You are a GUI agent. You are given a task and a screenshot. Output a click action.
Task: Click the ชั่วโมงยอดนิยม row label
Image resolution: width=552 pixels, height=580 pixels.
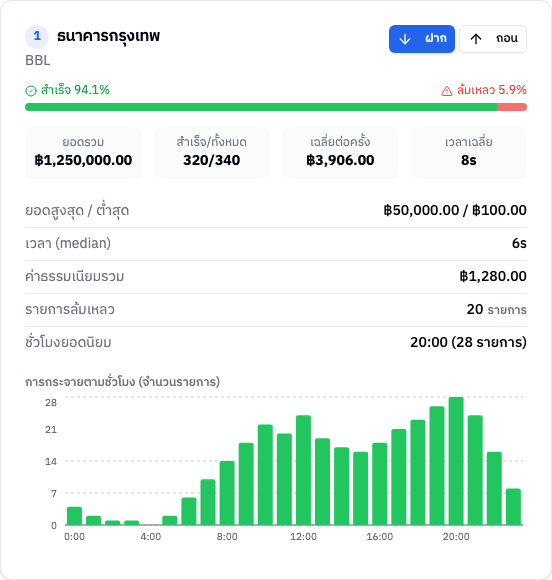pyautogui.click(x=68, y=342)
